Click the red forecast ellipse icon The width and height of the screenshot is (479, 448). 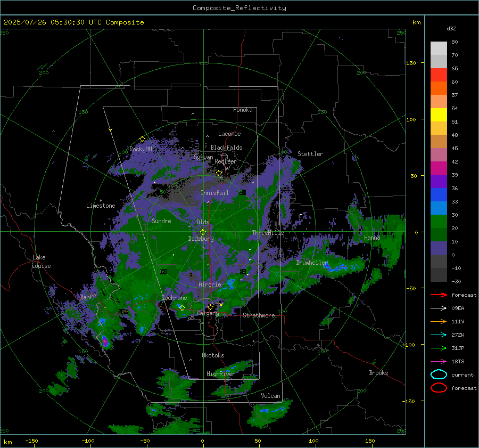click(x=439, y=388)
